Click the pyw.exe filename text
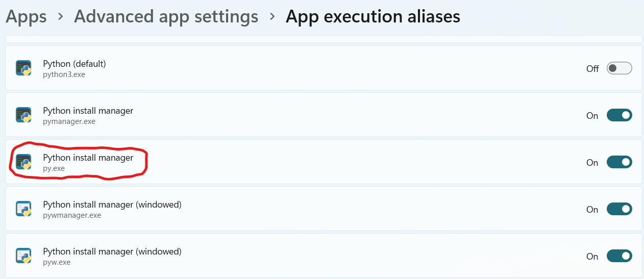 click(x=57, y=262)
